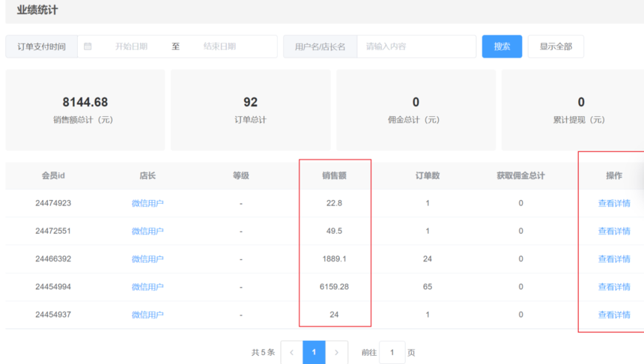View details for member 24454994
Screen dimensions: 644x364
[x=613, y=287]
